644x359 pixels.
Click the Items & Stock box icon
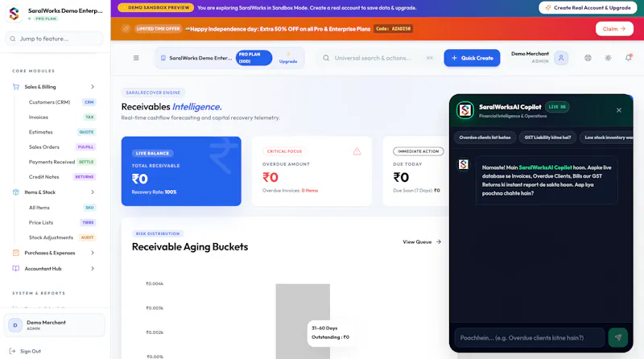point(16,192)
